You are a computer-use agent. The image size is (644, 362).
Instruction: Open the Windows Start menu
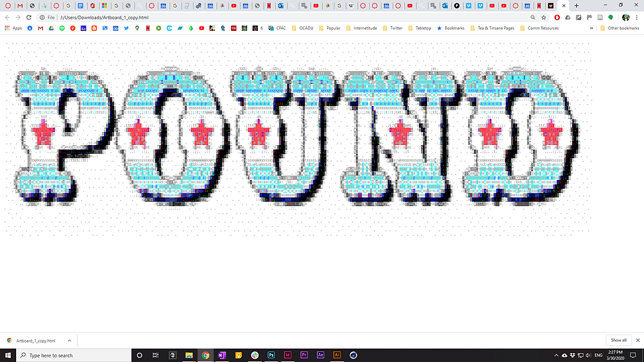click(8, 355)
